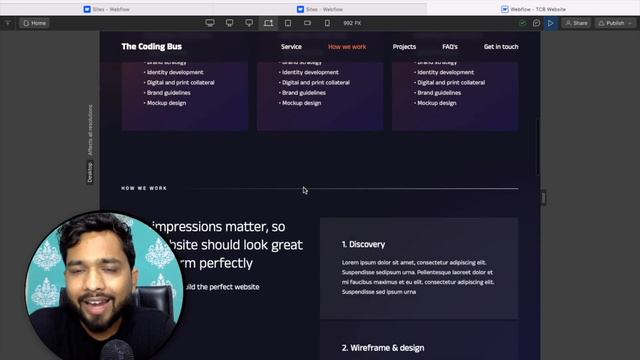This screenshot has height=360, width=640.
Task: Select the third desktop breakpoint icon
Action: tap(249, 23)
